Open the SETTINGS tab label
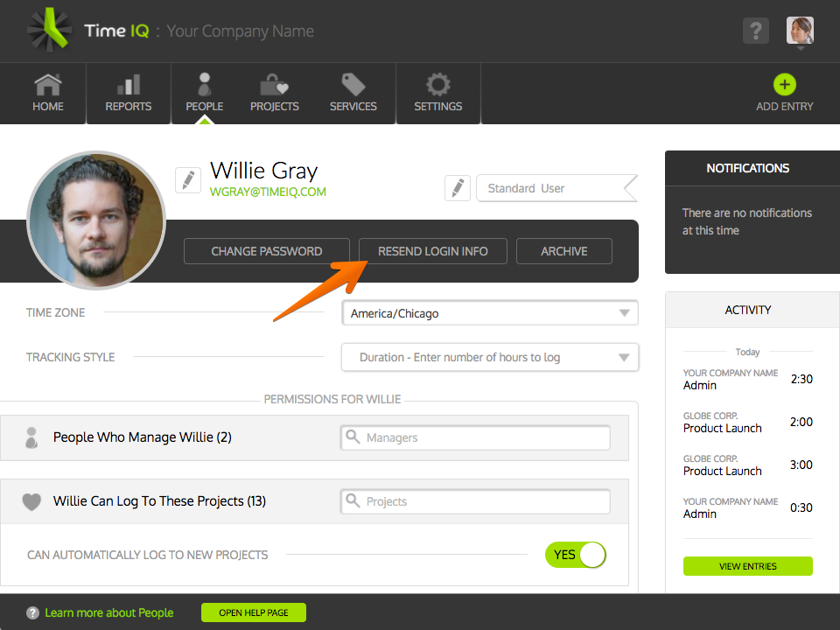 [438, 107]
